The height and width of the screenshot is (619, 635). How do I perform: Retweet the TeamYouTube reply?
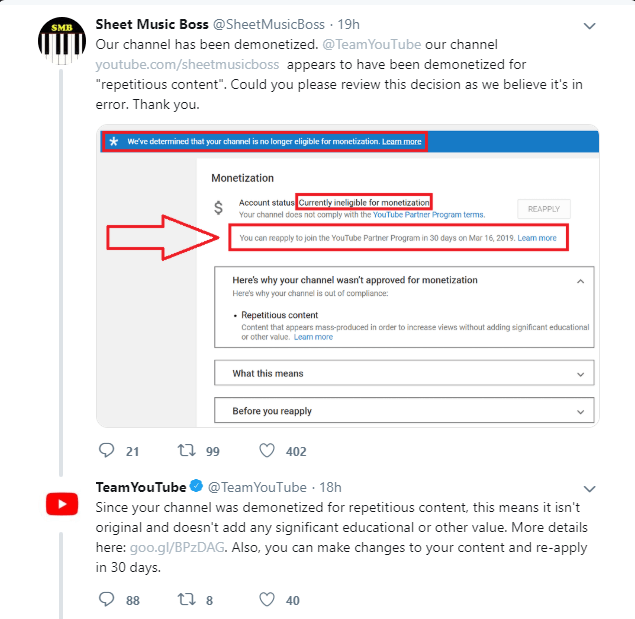point(186,600)
